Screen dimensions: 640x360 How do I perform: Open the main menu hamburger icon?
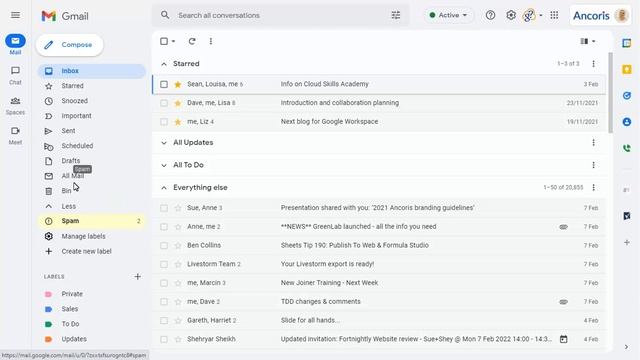tap(16, 15)
